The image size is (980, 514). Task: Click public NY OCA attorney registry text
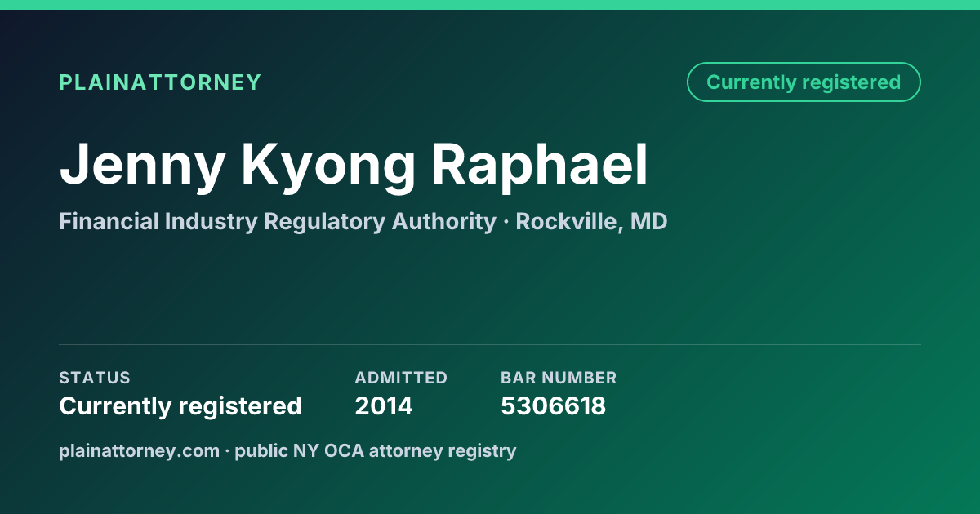click(x=376, y=451)
